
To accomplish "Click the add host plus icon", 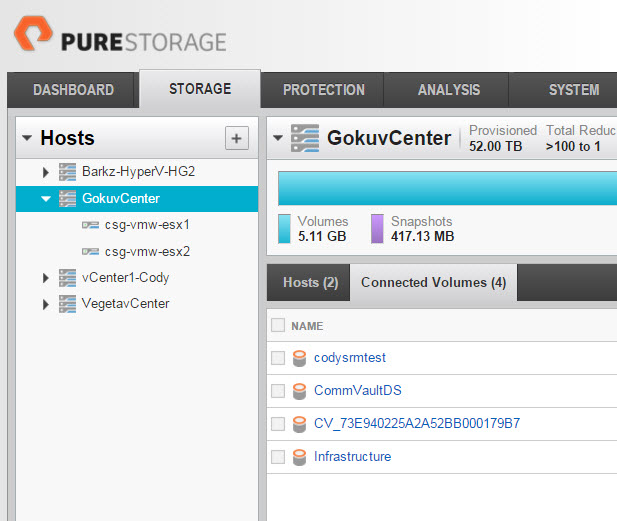I will [236, 138].
